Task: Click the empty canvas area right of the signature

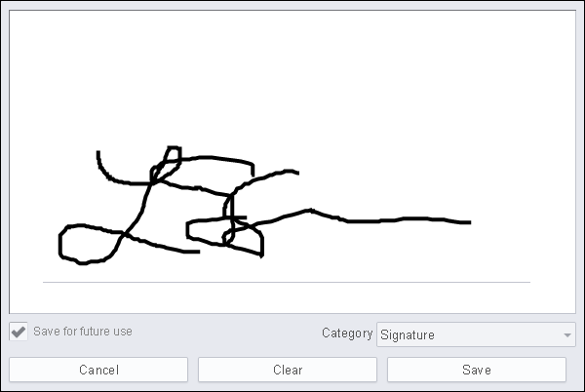Action: click(x=523, y=168)
